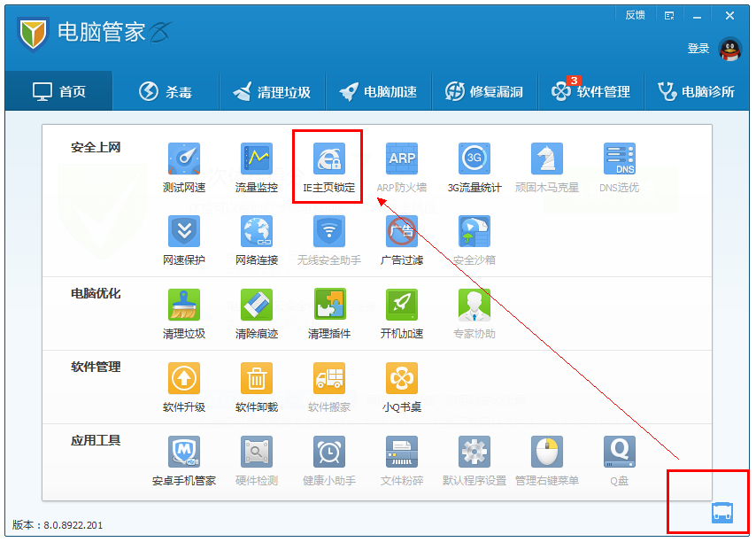Image resolution: width=756 pixels, height=542 pixels.
Task: Open the 网络连接 tool
Action: [257, 240]
